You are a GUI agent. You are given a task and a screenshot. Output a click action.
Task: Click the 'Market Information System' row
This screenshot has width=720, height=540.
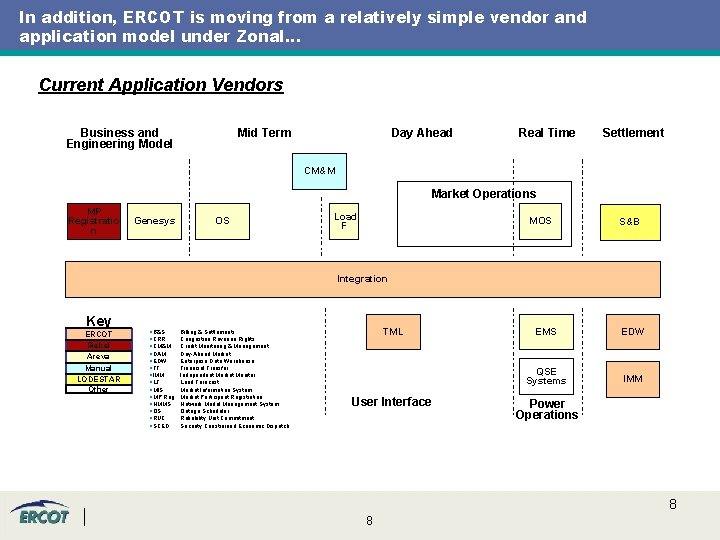coord(201,390)
